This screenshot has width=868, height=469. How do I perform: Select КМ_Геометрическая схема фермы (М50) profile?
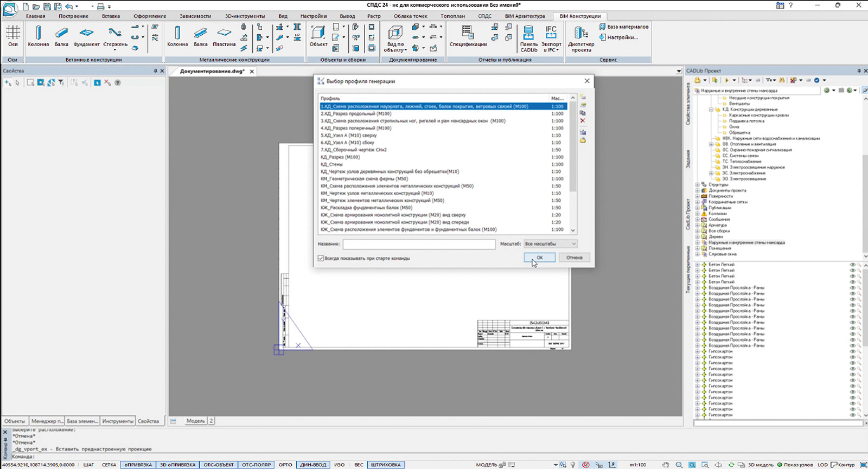pyautogui.click(x=443, y=178)
